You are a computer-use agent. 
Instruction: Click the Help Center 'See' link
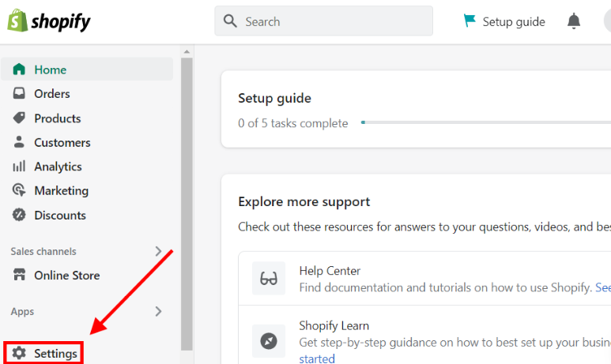pos(603,287)
